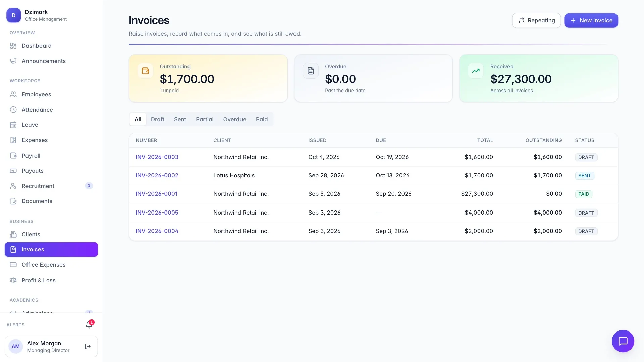The width and height of the screenshot is (644, 362).
Task: Switch to the Overdue filter tab
Action: pyautogui.click(x=235, y=119)
